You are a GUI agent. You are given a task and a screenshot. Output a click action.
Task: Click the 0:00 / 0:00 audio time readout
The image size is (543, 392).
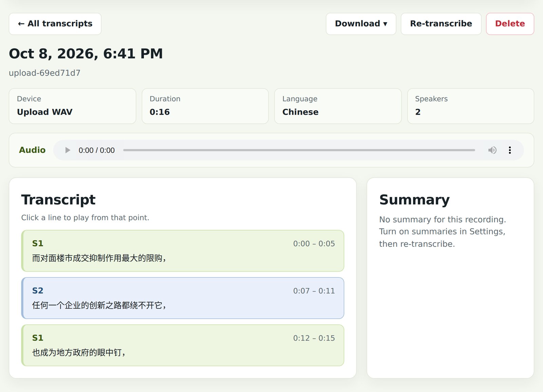[97, 150]
